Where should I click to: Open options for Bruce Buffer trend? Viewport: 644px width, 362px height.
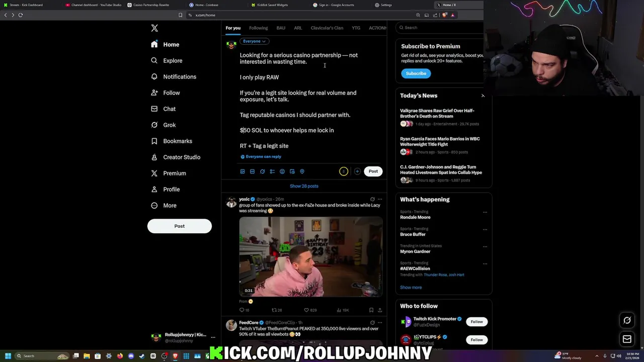(x=485, y=229)
